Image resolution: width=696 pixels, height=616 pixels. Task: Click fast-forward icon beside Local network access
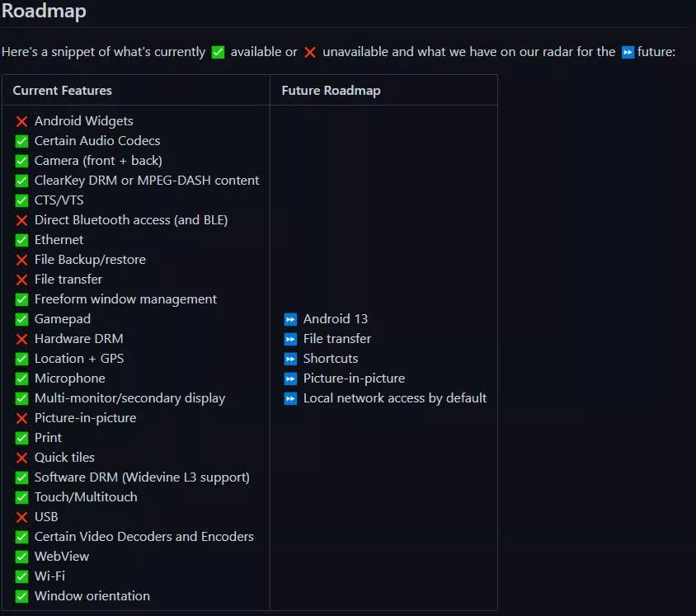tap(290, 398)
